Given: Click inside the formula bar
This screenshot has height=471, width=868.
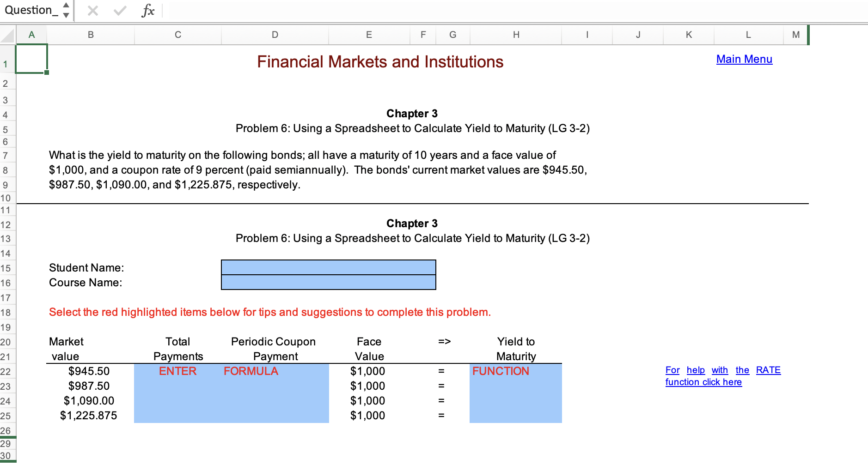Looking at the screenshot, I should (x=416, y=10).
